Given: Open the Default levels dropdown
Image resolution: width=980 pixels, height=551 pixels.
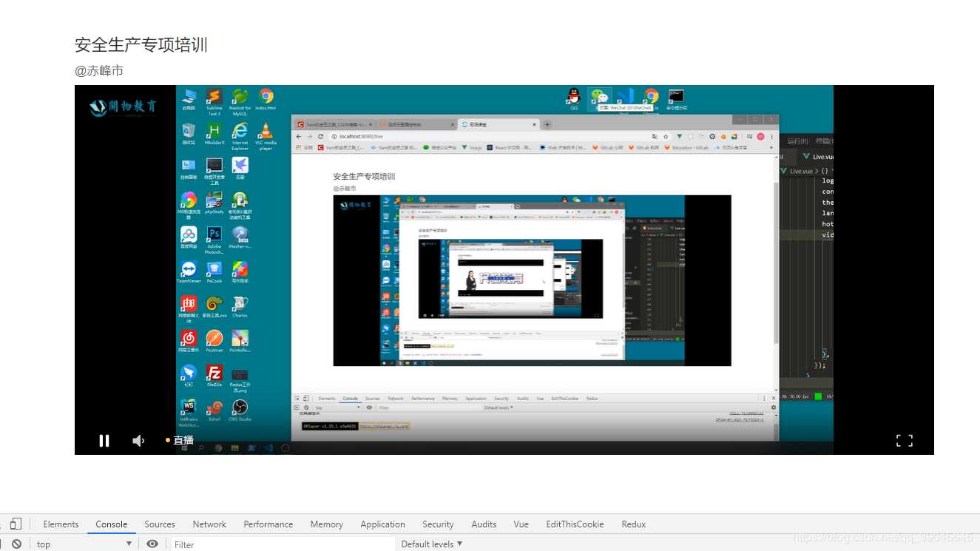Looking at the screenshot, I should click(432, 544).
